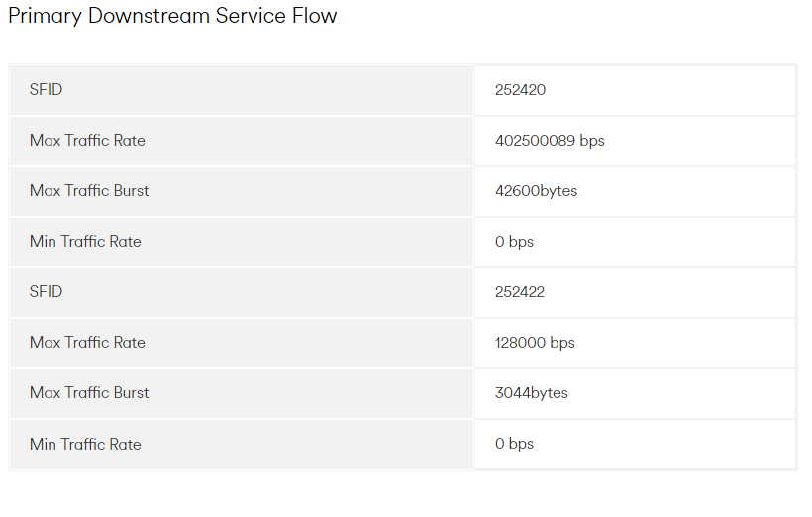The height and width of the screenshot is (517, 812).
Task: Select the second SFID label cell
Action: point(242,291)
